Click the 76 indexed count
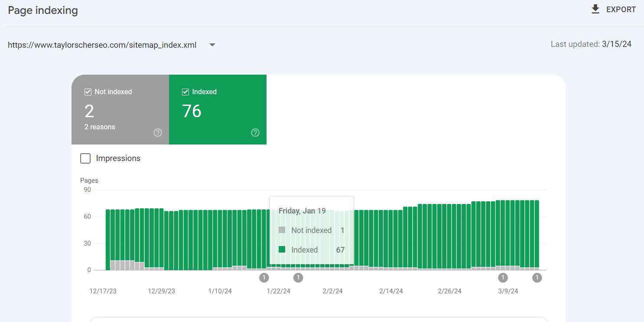 192,111
